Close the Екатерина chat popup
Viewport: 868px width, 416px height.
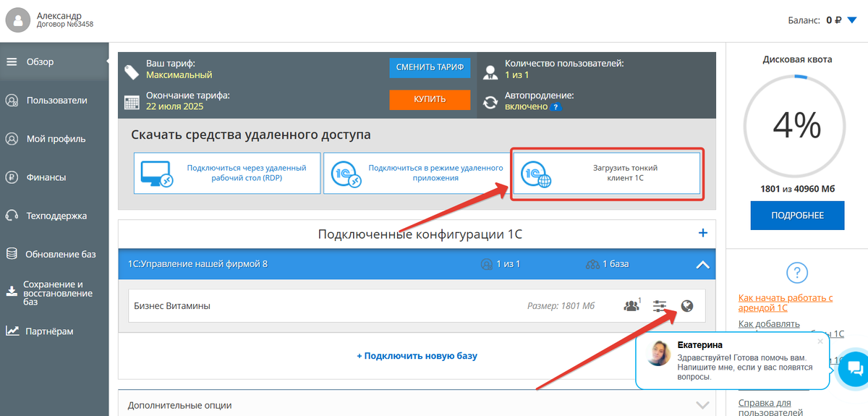[820, 341]
